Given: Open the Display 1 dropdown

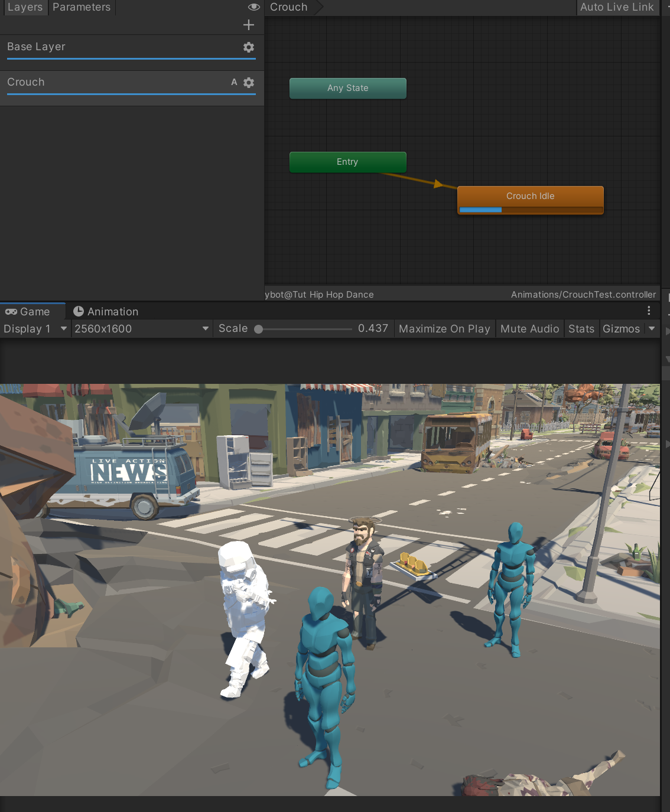Looking at the screenshot, I should point(35,329).
